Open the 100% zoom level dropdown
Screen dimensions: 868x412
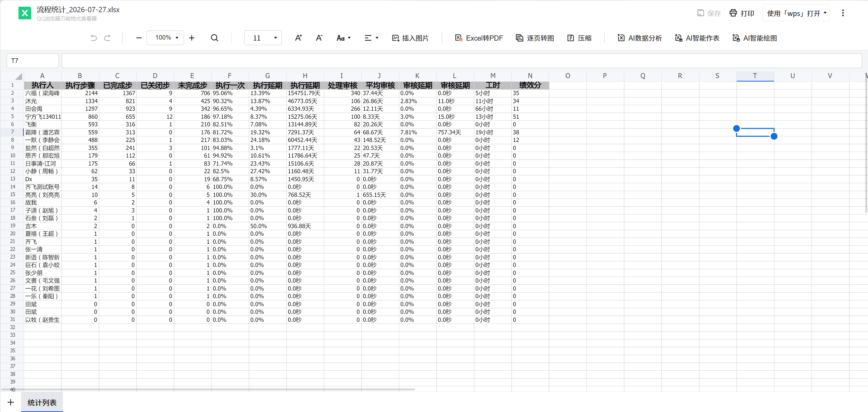(165, 38)
